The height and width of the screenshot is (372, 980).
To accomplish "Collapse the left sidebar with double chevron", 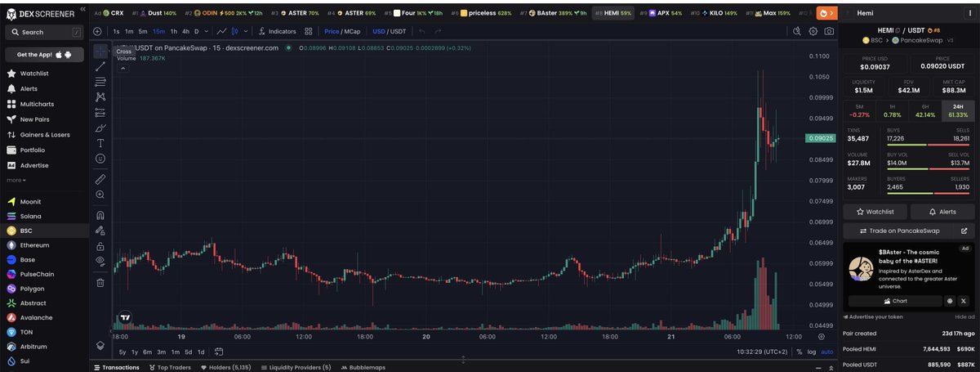I will tap(82, 11).
